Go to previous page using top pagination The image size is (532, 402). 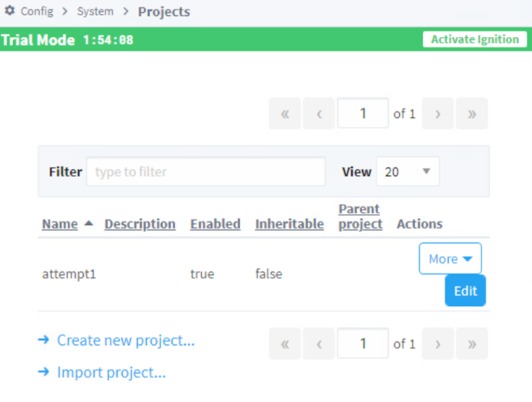(319, 114)
